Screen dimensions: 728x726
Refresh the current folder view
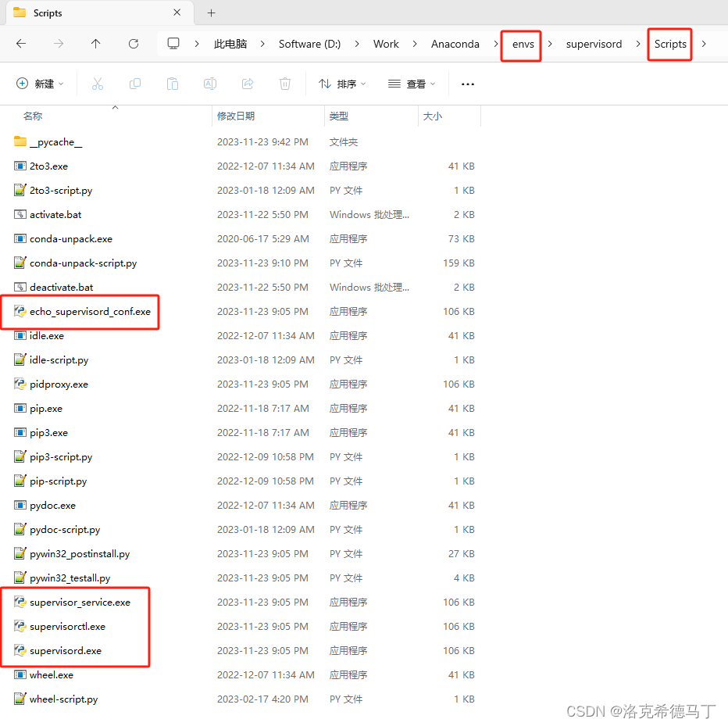tap(134, 44)
